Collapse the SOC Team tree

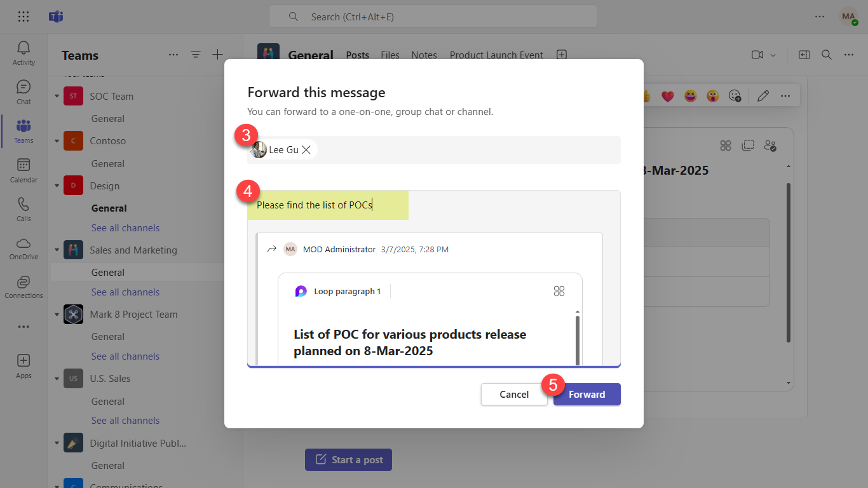[57, 97]
